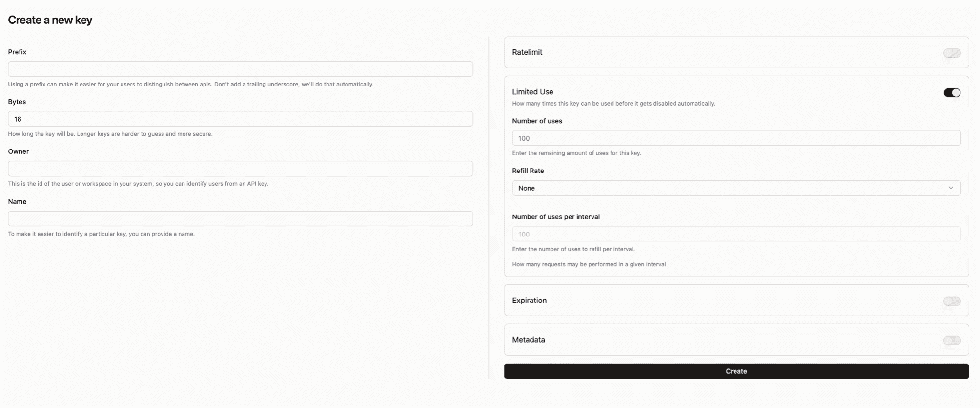
Task: Click the Create a new key heading
Action: (x=50, y=20)
